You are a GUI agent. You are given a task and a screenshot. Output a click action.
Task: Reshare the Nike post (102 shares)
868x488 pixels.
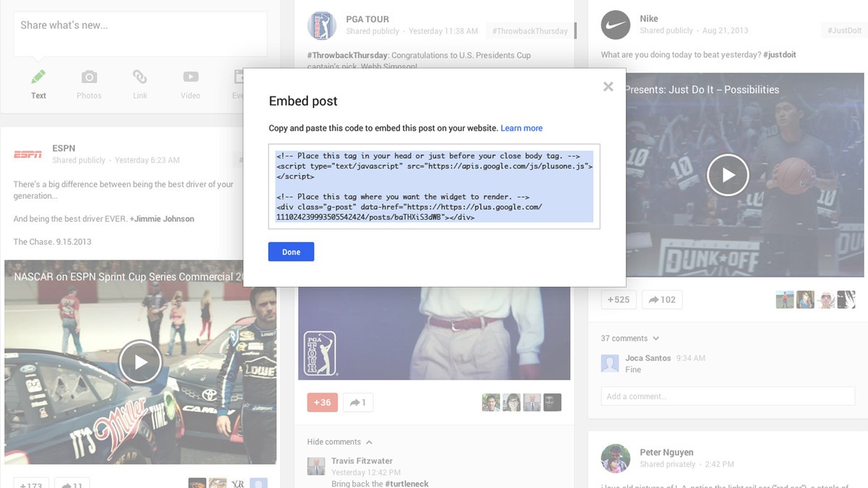pyautogui.click(x=662, y=299)
